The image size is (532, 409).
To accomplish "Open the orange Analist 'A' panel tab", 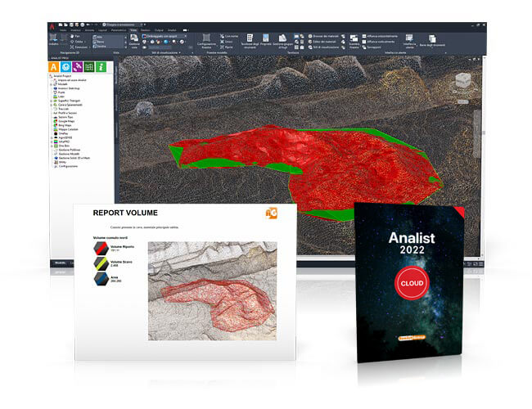I will (x=53, y=66).
